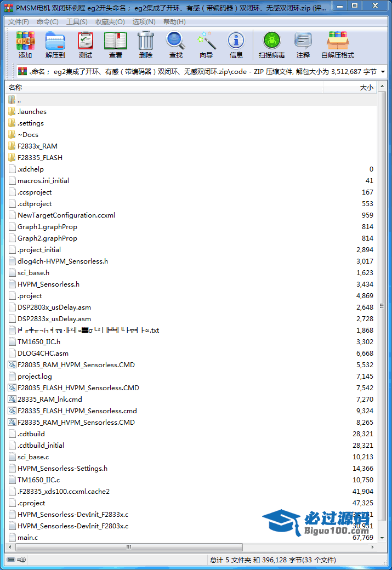392x570 pixels.
Task: Click the F28035_RAM_HVPM_Sensorless.CMD file icon
Action: [x=12, y=364]
